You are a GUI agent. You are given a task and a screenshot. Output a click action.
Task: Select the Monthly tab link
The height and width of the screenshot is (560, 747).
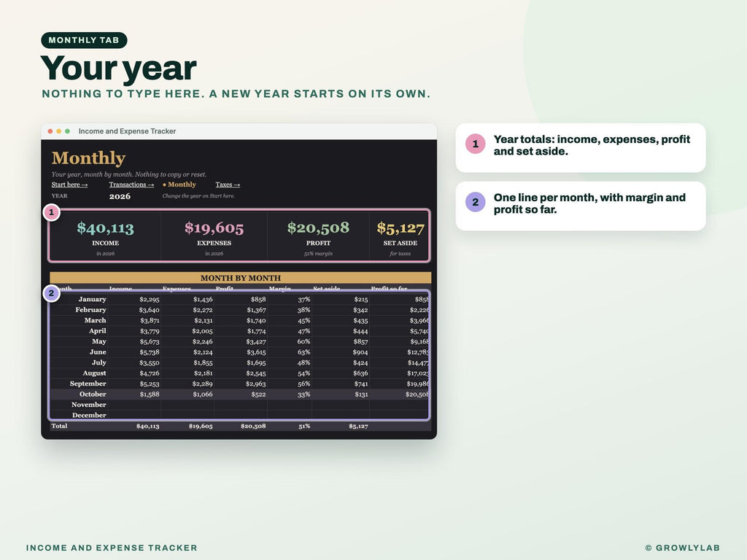point(179,184)
